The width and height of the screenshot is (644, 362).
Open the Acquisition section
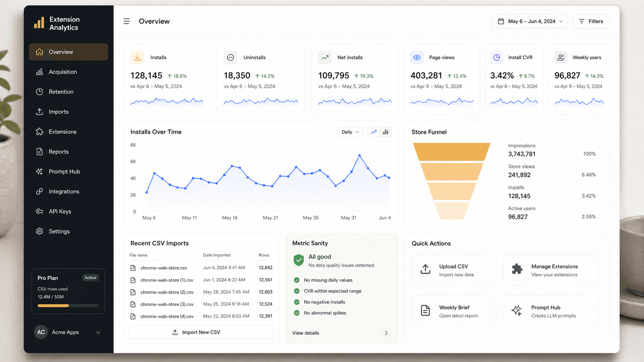pyautogui.click(x=69, y=72)
